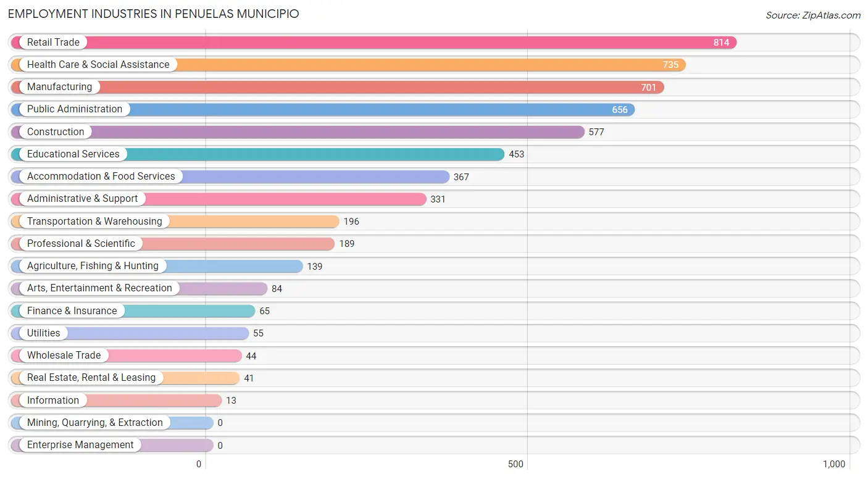Select the Arts, Entertainment & Recreation bar
Image resolution: width=868 pixels, height=479 pixels.
tap(140, 288)
